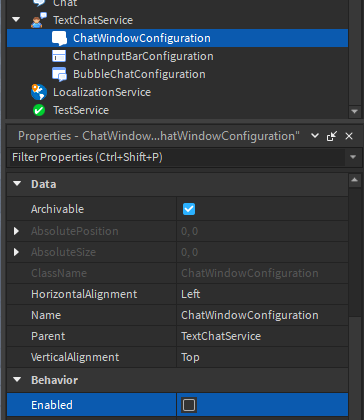The image size is (364, 420).
Task: Click the TextChatService icon
Action: (39, 20)
